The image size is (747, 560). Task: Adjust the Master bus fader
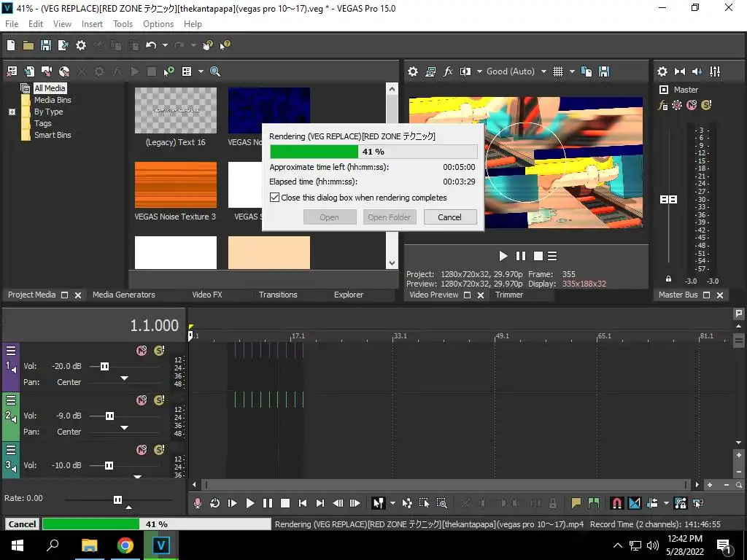click(x=668, y=200)
